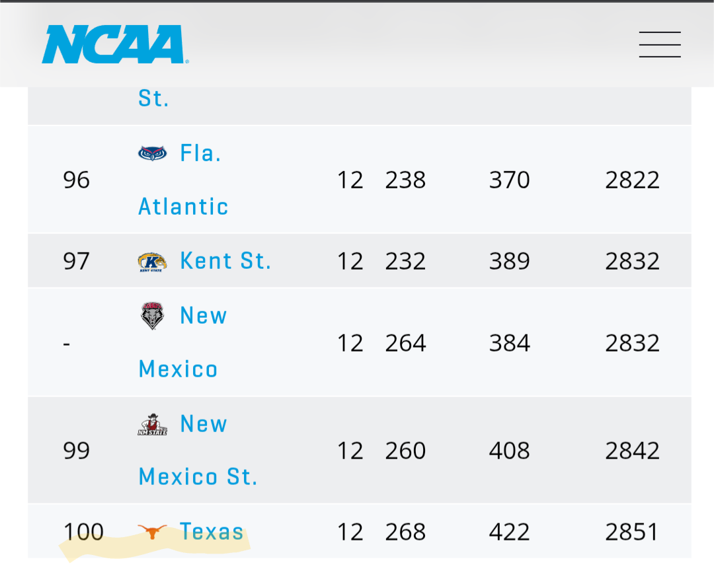Click the Florida Atlantic owl logo

click(x=153, y=153)
